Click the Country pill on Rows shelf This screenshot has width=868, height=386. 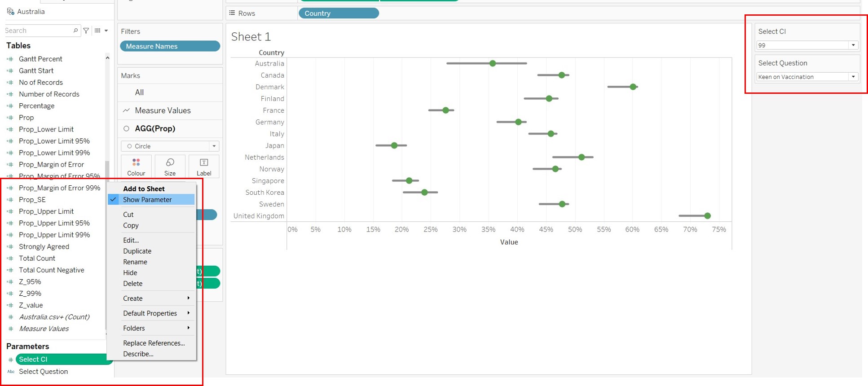coord(338,13)
